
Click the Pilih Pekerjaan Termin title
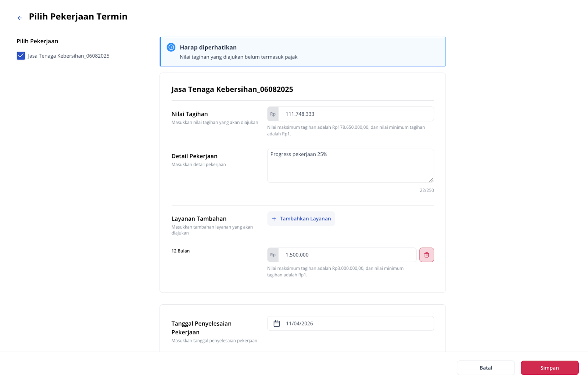pos(78,17)
